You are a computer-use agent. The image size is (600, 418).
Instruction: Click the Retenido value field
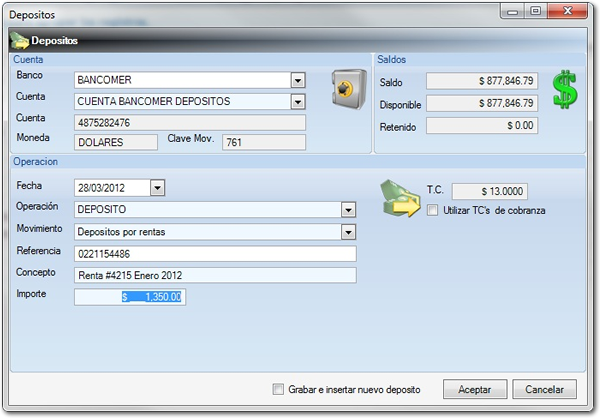[482, 126]
